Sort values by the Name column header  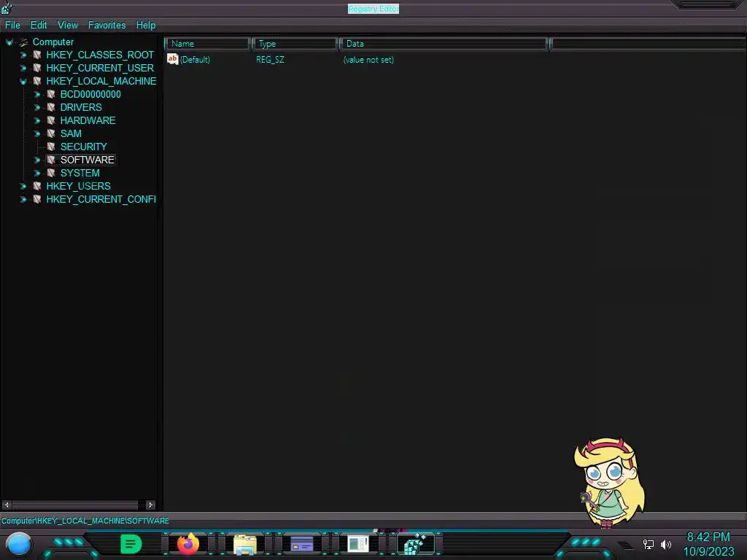click(x=208, y=44)
